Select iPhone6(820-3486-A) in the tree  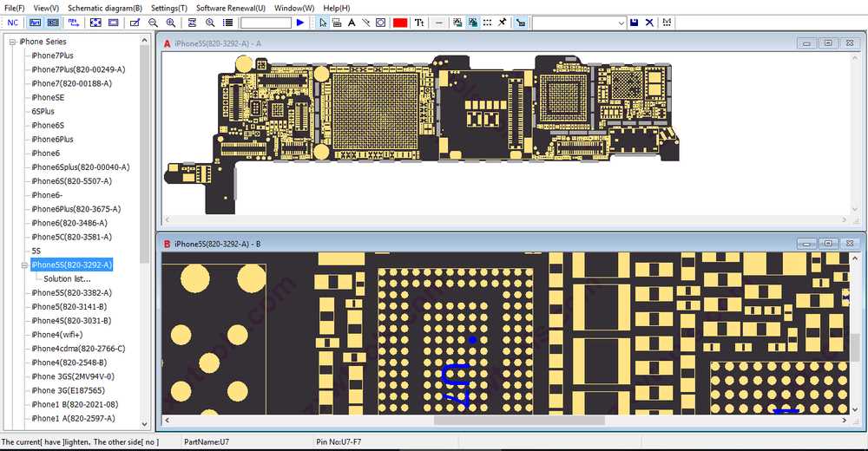69,223
